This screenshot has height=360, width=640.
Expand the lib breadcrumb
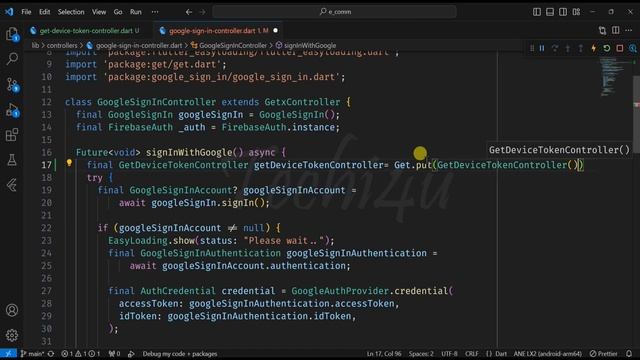36,45
